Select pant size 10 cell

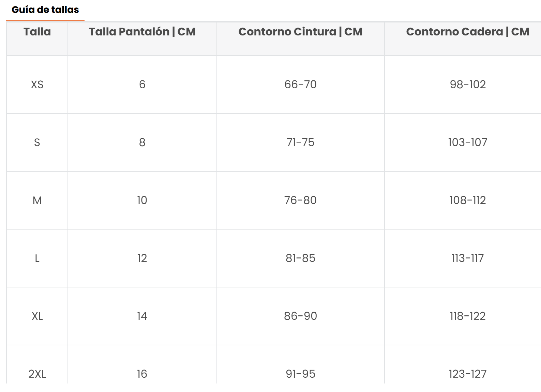(142, 200)
